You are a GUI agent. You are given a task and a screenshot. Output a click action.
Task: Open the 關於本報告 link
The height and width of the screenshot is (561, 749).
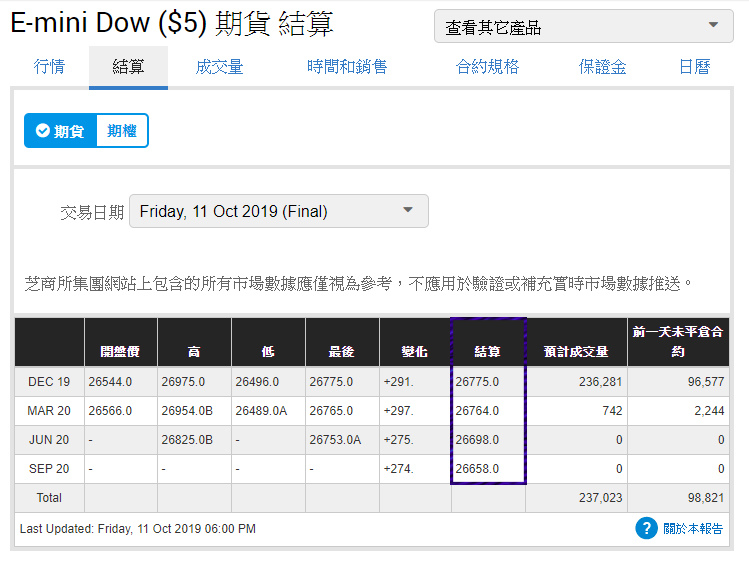point(693,529)
